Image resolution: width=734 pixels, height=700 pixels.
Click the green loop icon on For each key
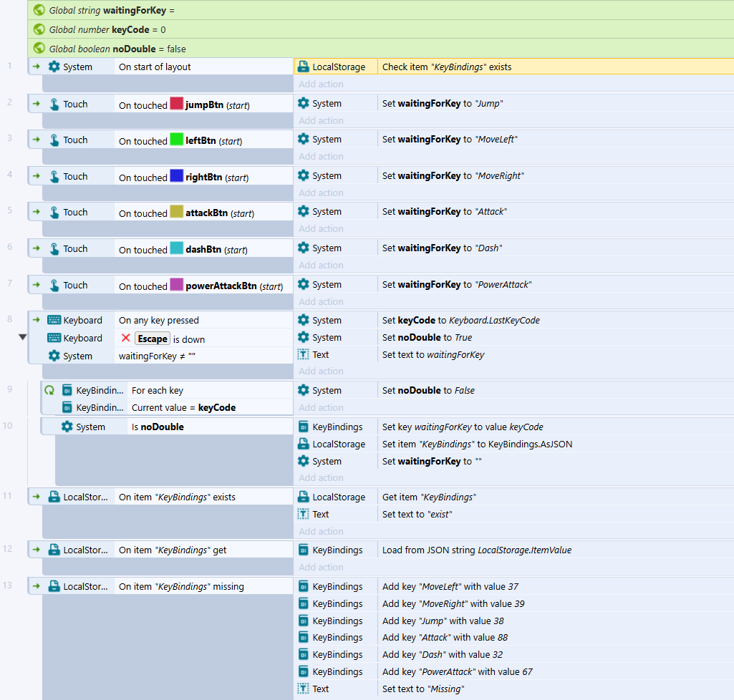click(x=49, y=391)
